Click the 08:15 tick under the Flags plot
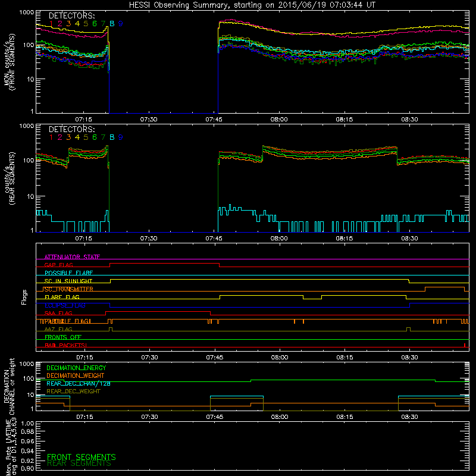 pos(345,358)
